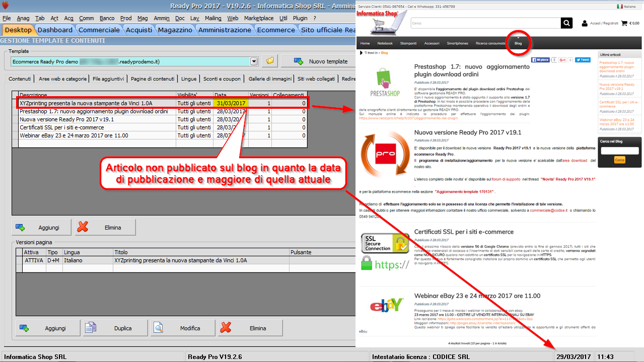Open the shopping cart icon
Image resolution: width=644 pixels, height=362 pixels.
pos(624,23)
